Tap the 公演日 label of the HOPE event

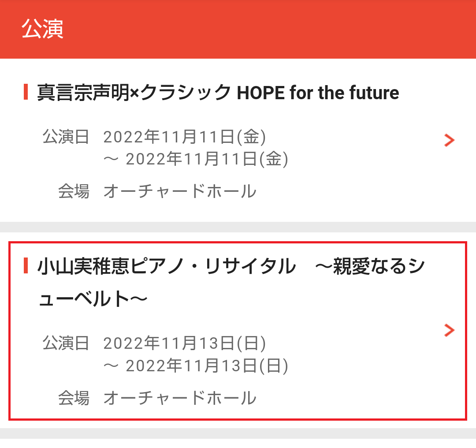[x=66, y=137]
